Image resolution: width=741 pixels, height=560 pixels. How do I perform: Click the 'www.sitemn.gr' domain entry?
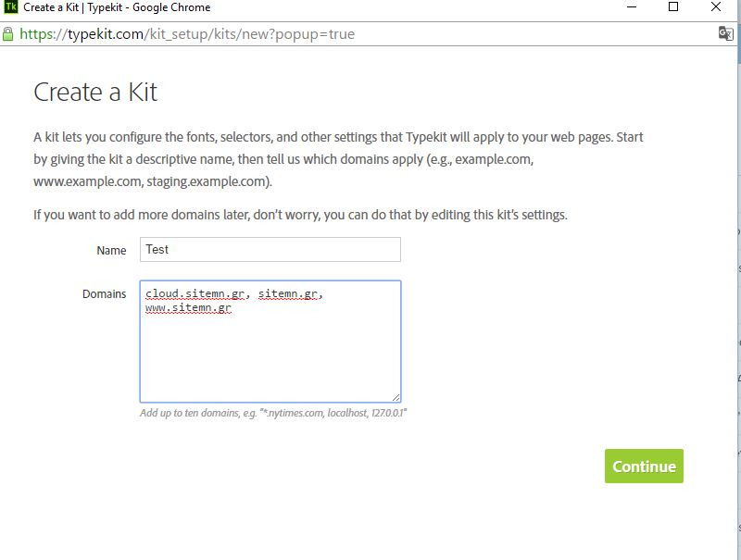coord(189,308)
